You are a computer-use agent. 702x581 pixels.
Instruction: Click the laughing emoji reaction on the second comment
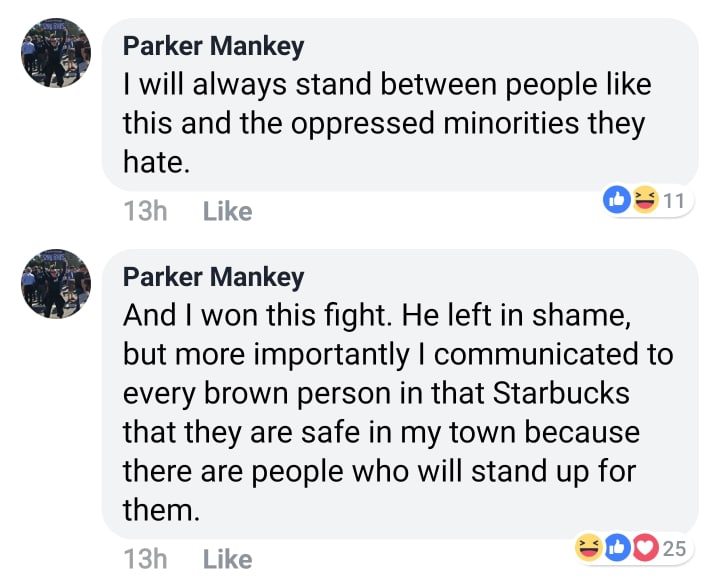(589, 547)
